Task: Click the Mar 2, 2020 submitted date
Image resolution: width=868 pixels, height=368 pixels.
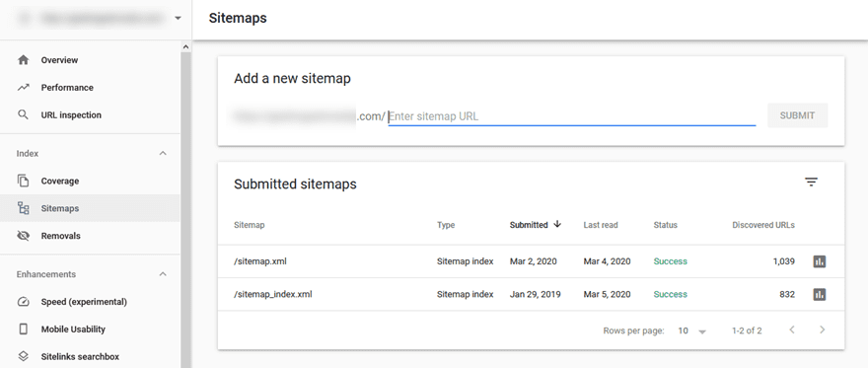Action: click(533, 261)
